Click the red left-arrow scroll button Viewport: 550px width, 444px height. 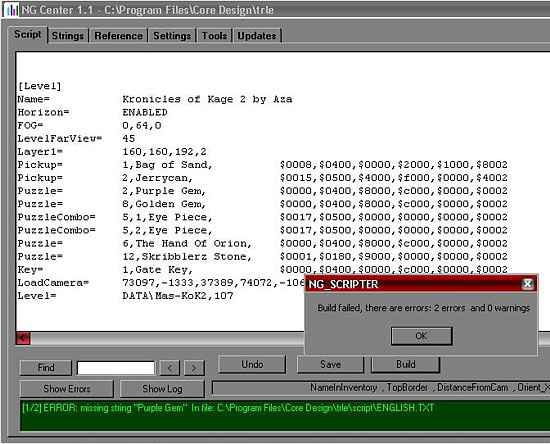[x=23, y=338]
